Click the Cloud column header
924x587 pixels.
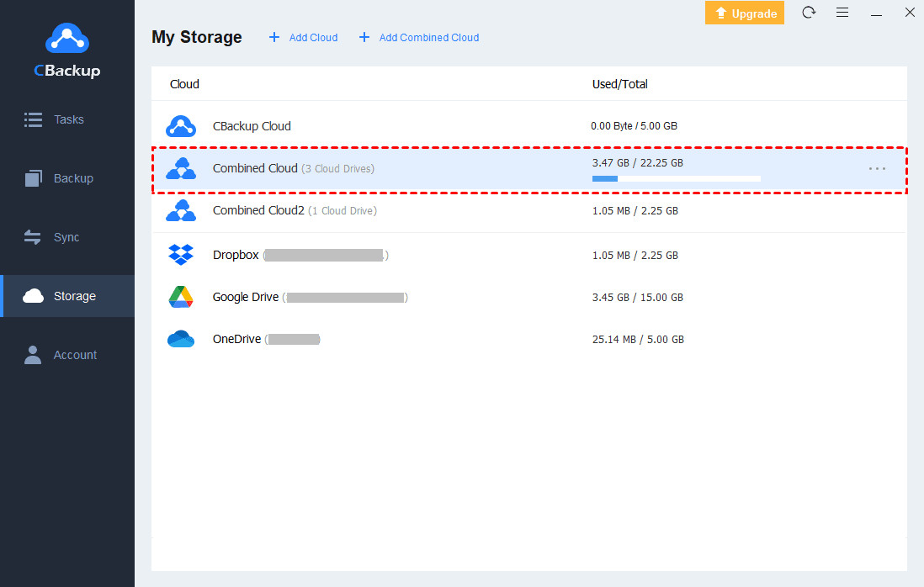pyautogui.click(x=184, y=84)
